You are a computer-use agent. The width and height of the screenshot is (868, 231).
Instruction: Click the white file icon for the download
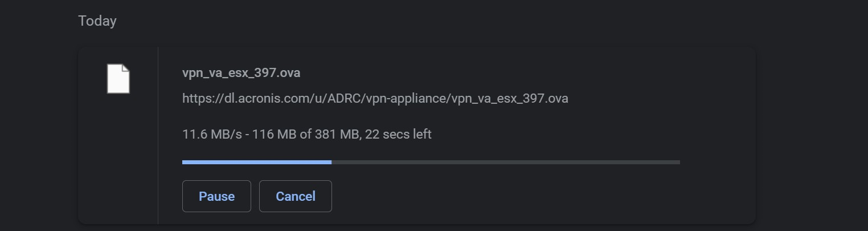pyautogui.click(x=118, y=79)
